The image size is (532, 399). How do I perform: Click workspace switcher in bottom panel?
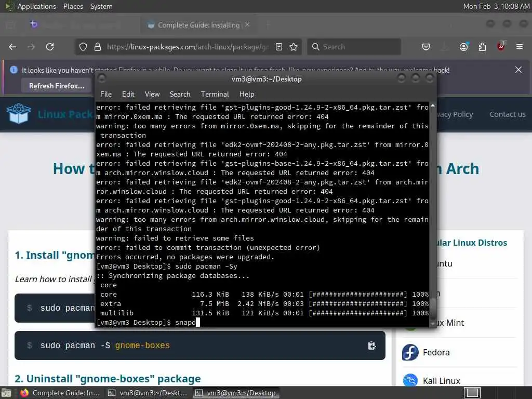coord(472,393)
